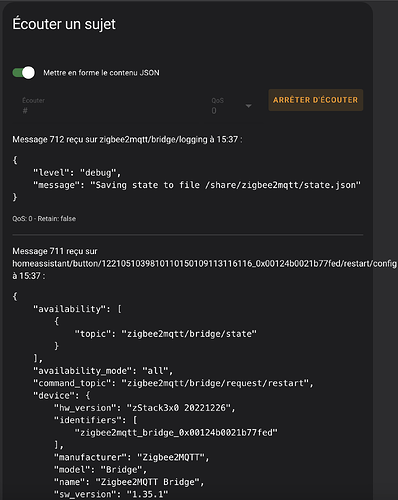Image resolution: width=398 pixels, height=500 pixels.
Task: Select the homeassistant/button restart config topic
Action: [x=205, y=264]
